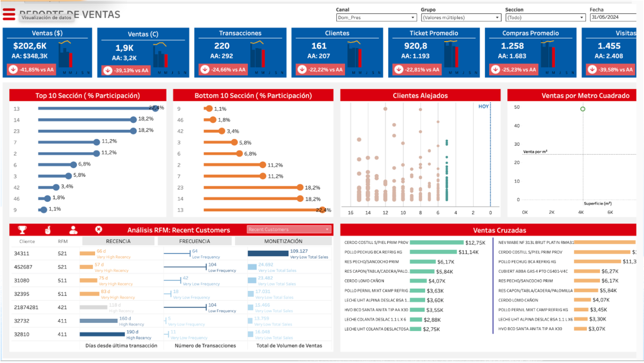Click down-arrow icon on Ticket Promedio card
Image resolution: width=644 pixels, height=363 pixels.
pyautogui.click(x=398, y=69)
